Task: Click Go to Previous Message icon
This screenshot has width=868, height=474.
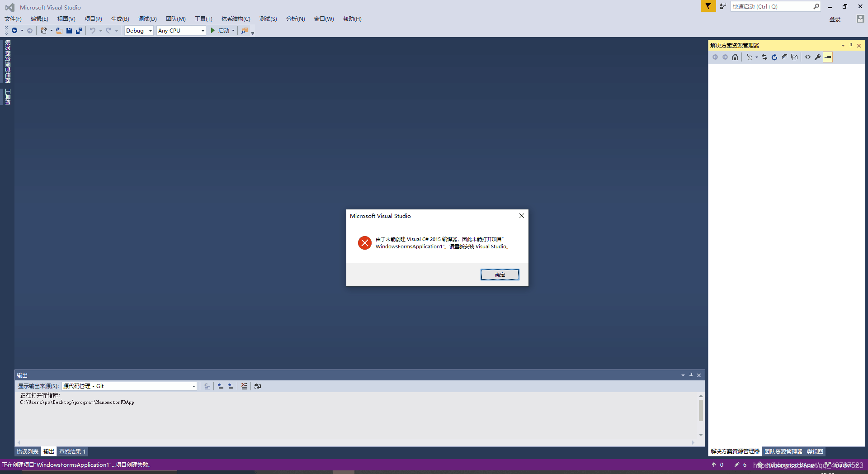Action: click(x=221, y=386)
